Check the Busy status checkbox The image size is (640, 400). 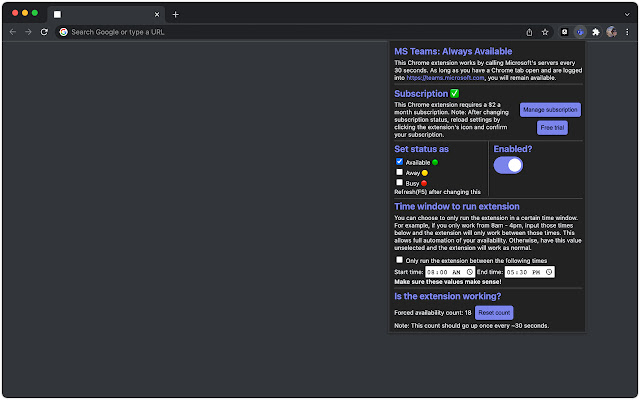[x=399, y=182]
